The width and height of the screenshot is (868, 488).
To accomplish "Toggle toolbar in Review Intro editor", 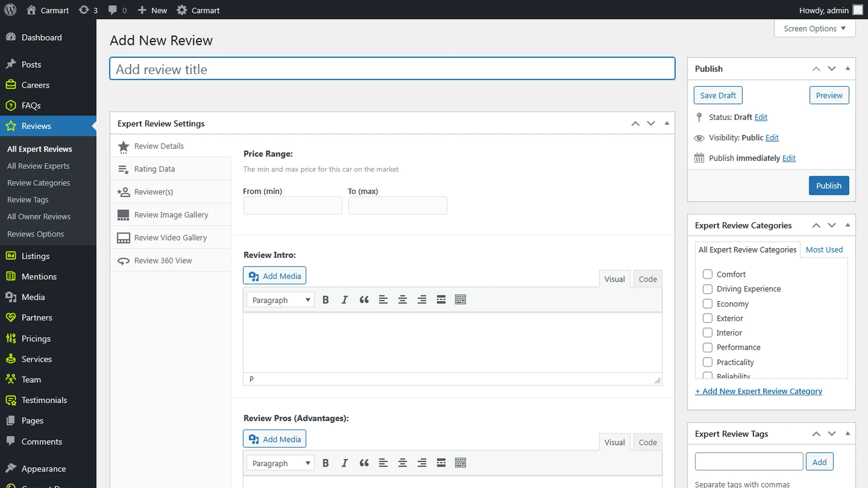I will coord(460,300).
